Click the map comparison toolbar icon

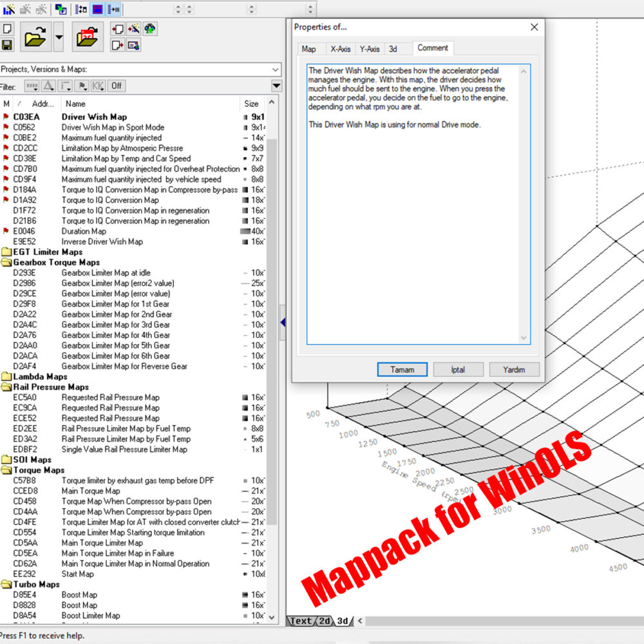click(79, 9)
